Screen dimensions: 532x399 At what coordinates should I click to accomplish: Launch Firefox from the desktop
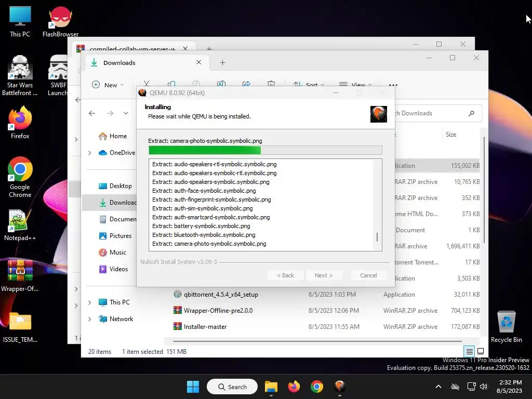pos(20,122)
